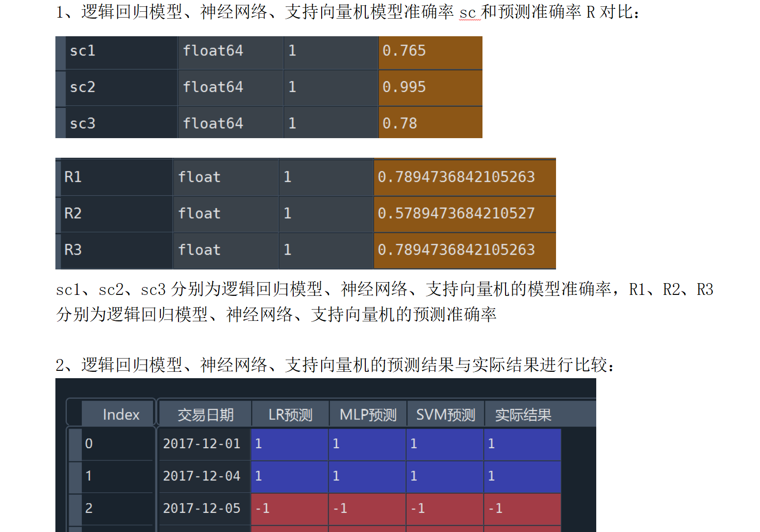Image resolution: width=760 pixels, height=532 pixels.
Task: Click float type in the R1 row
Action: (x=226, y=177)
